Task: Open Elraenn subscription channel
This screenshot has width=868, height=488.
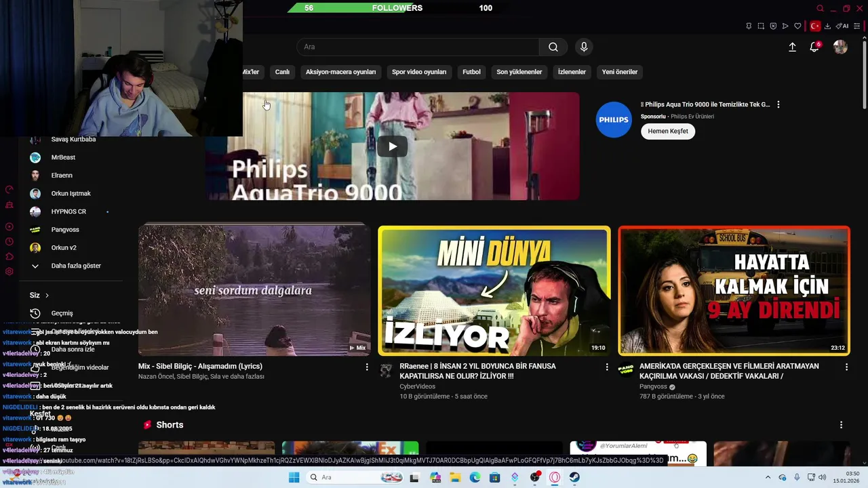Action: [x=62, y=176]
